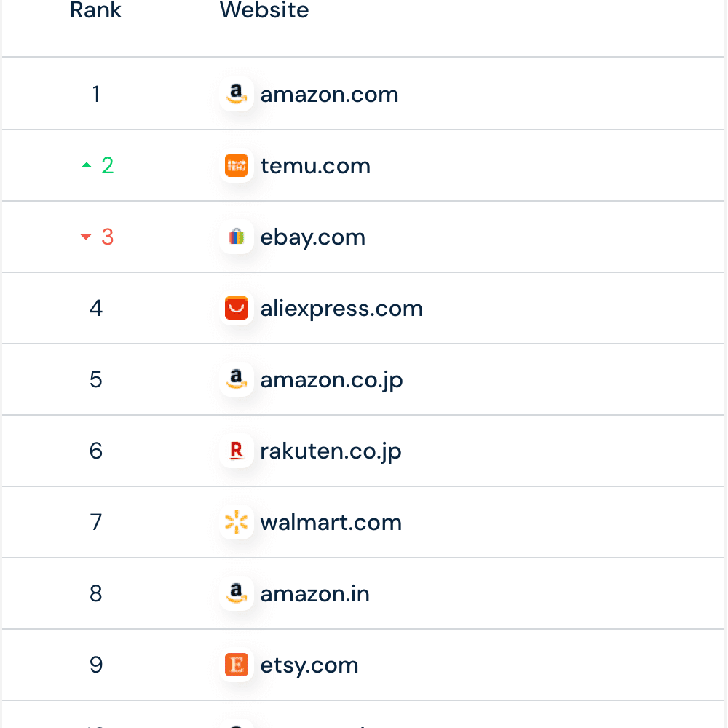Click the Temu orange logo icon
This screenshot has height=728, width=728.
[237, 165]
